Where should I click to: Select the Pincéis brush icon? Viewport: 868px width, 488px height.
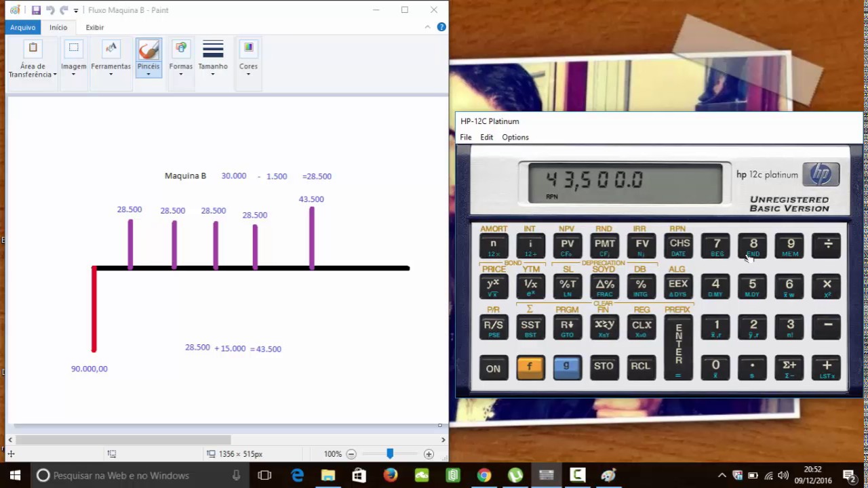pos(149,49)
